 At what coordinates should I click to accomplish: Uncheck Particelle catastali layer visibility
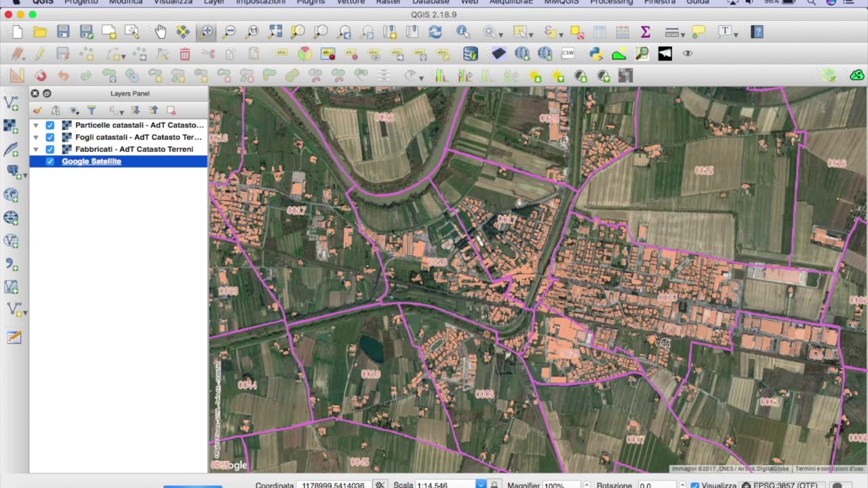point(50,125)
